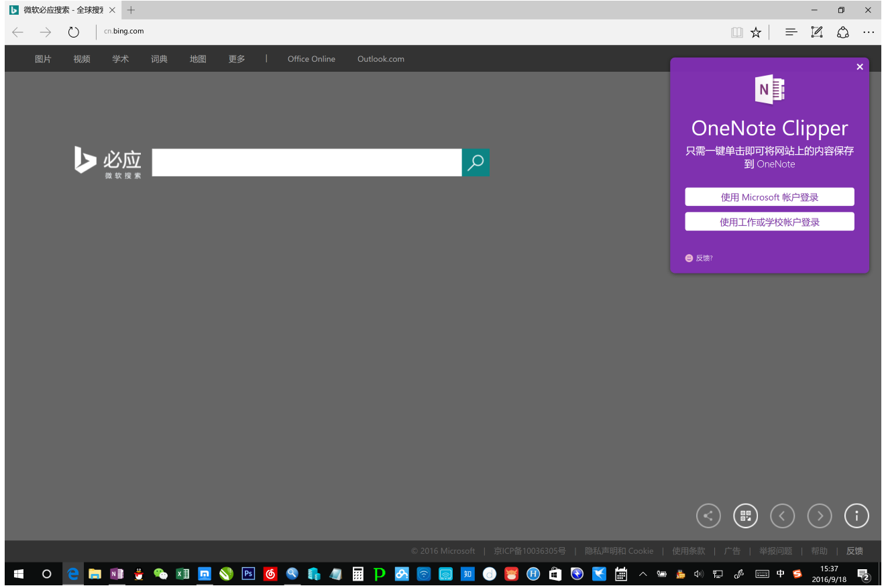The width and height of the screenshot is (886, 588).
Task: Open a new tab with plus button
Action: (x=131, y=10)
